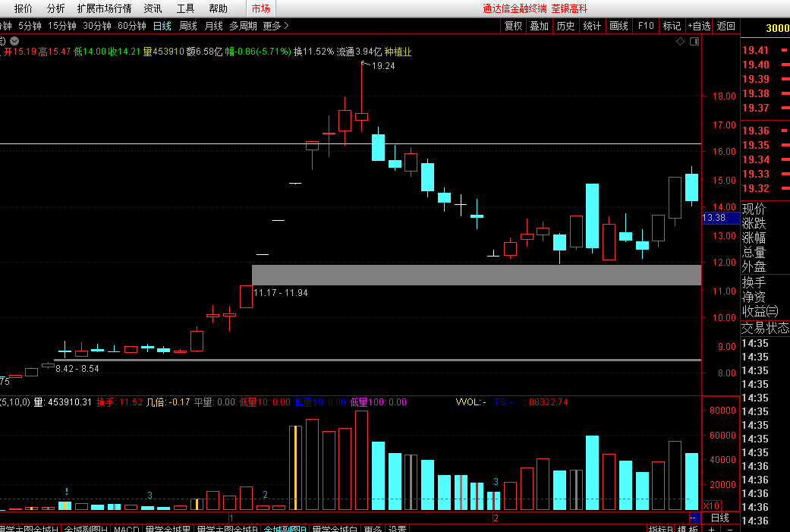Click the 换手: 11.52 indicator value
Viewport: 790px width, 532px height.
(x=119, y=402)
